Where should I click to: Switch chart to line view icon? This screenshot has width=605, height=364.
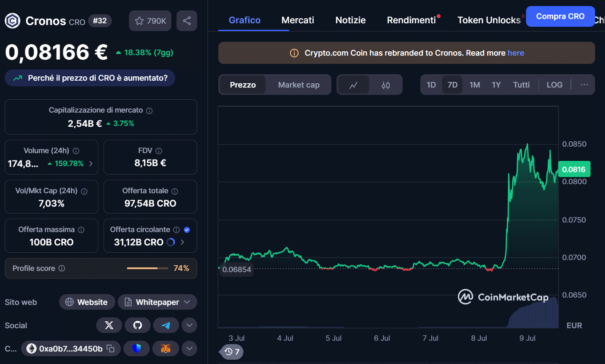[x=353, y=85]
